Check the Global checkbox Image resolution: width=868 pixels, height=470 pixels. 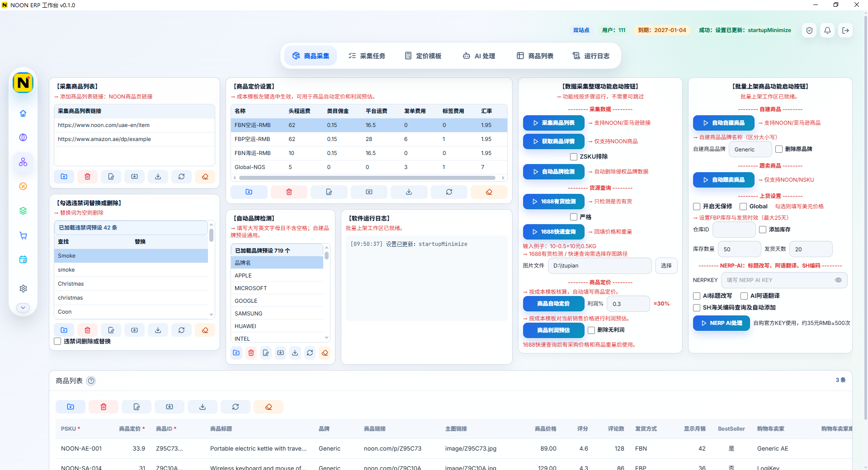(x=743, y=207)
